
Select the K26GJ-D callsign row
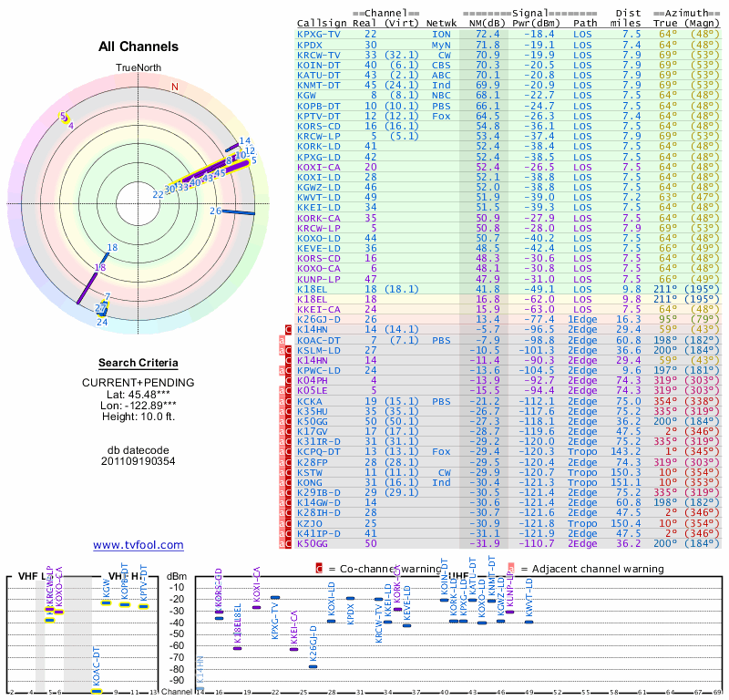click(319, 320)
